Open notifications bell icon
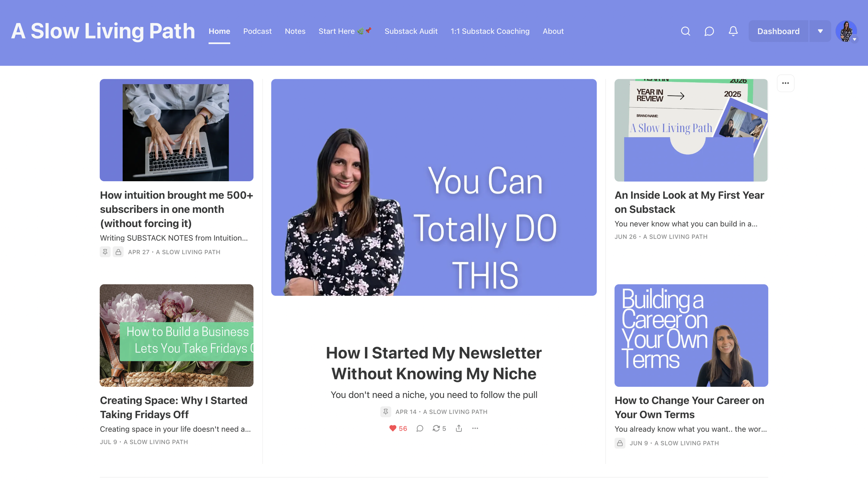The image size is (868, 483). pyautogui.click(x=733, y=31)
